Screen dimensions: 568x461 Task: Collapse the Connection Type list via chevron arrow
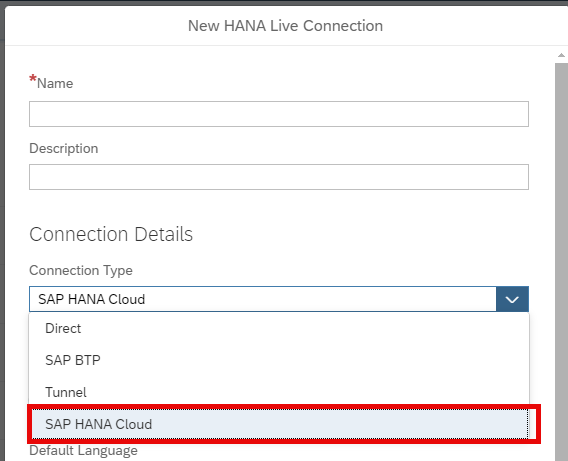click(512, 299)
